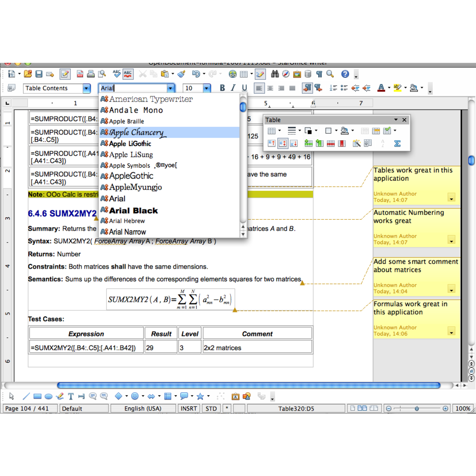Expand Table toolbar options arrow
This screenshot has width=476, height=476.
coord(396,120)
